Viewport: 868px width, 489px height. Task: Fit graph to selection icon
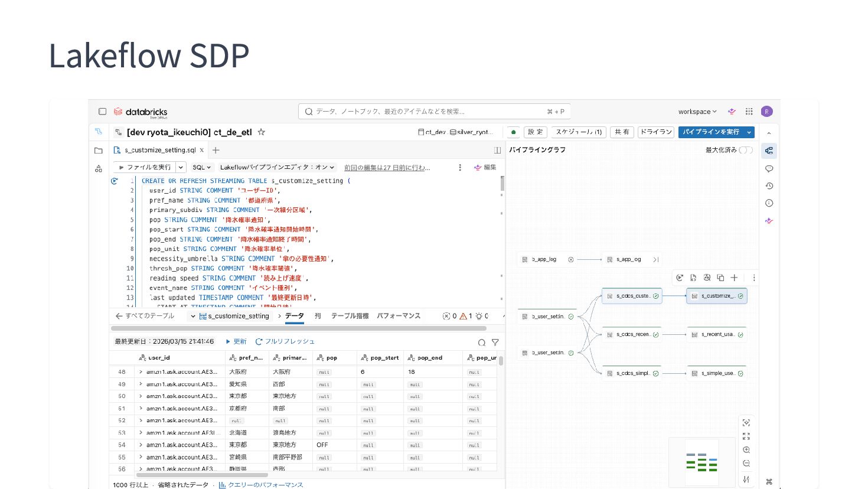(746, 423)
